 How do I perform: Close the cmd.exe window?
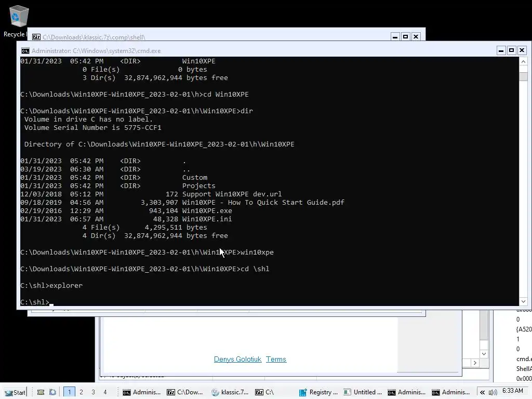pyautogui.click(x=522, y=50)
